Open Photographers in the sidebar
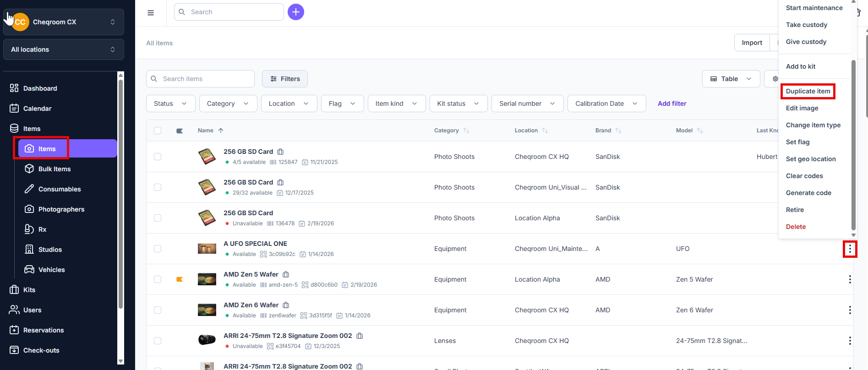Image resolution: width=868 pixels, height=370 pixels. (x=61, y=209)
